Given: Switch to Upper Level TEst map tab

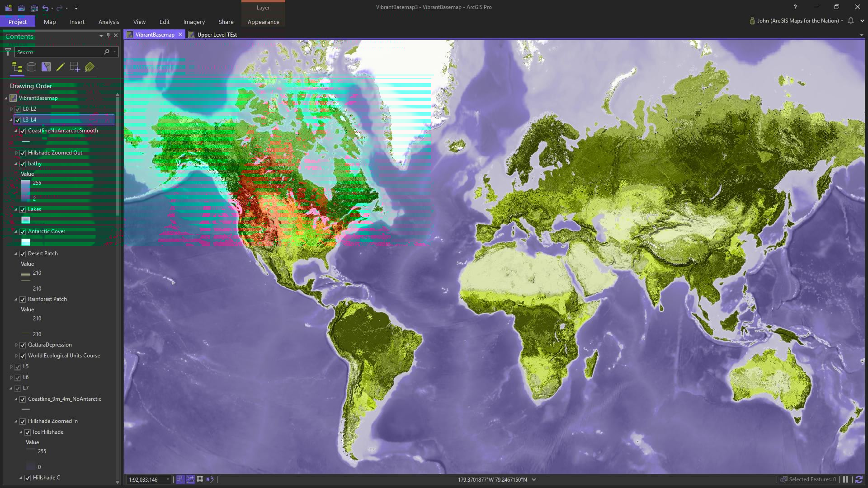Looking at the screenshot, I should click(x=217, y=34).
